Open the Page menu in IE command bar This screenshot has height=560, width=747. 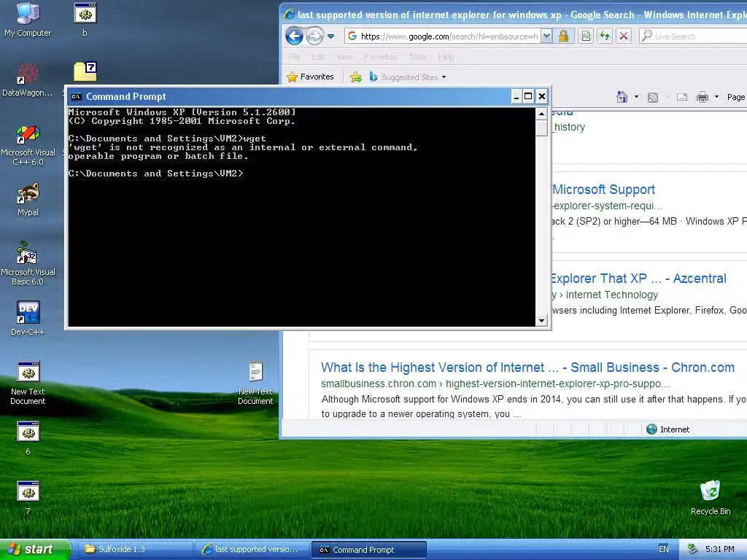coord(736,97)
